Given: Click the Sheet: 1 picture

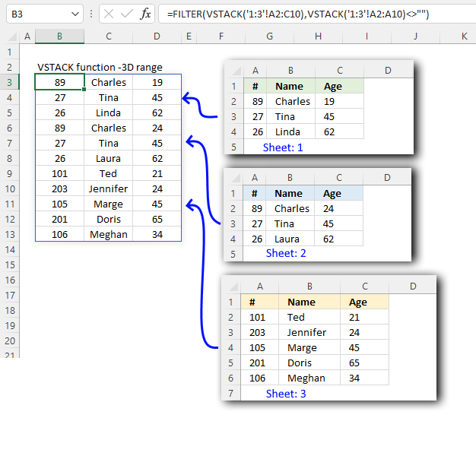Looking at the screenshot, I should 319,107.
